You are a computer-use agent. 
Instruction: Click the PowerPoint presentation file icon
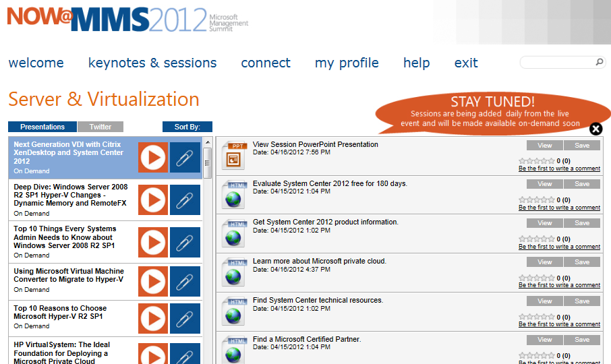pos(234,156)
